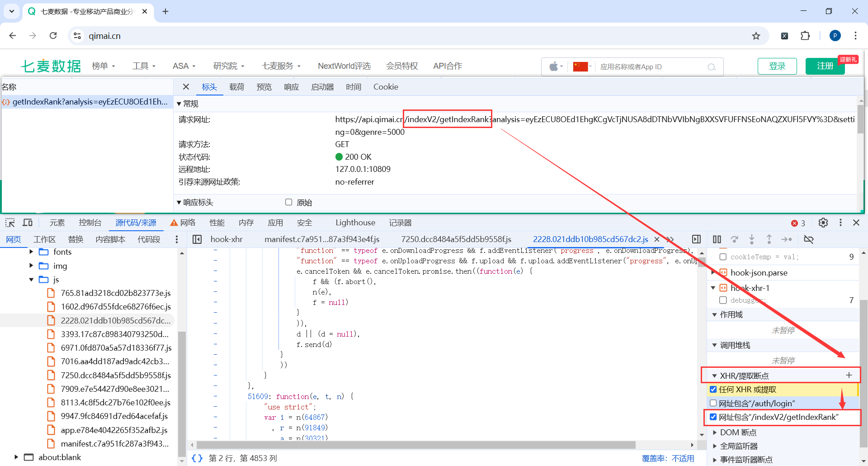Enable the 网址包含 "/auth/login" breakpoint
Image resolution: width=868 pixels, height=466 pixels.
[713, 403]
